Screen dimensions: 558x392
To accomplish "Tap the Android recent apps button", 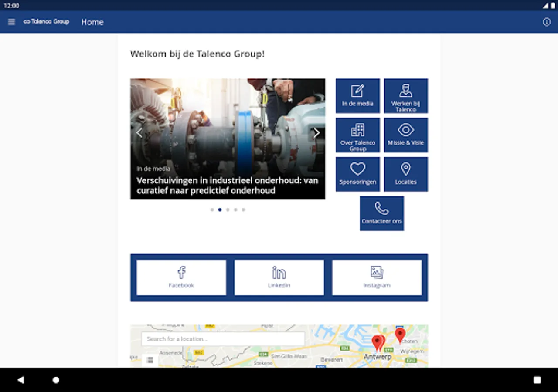I will coord(537,380).
